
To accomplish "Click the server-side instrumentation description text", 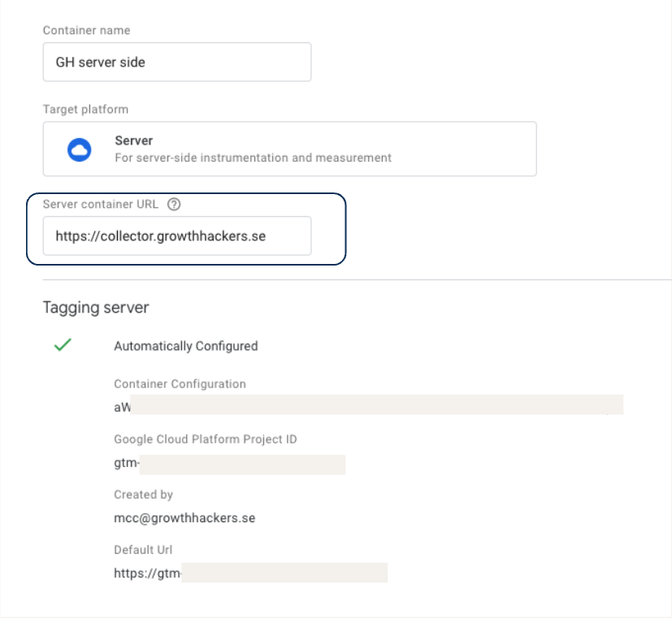I will point(253,158).
